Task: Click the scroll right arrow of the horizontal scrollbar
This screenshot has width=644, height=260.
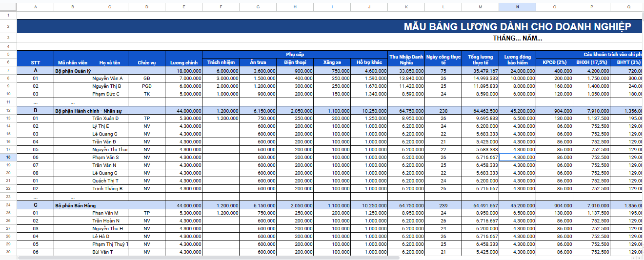Action: (639, 258)
